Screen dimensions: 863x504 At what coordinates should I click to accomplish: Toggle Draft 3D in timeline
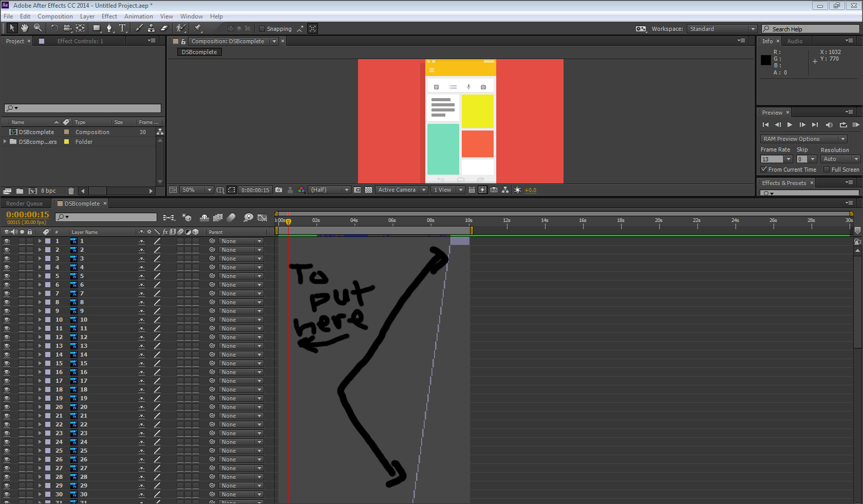click(186, 218)
